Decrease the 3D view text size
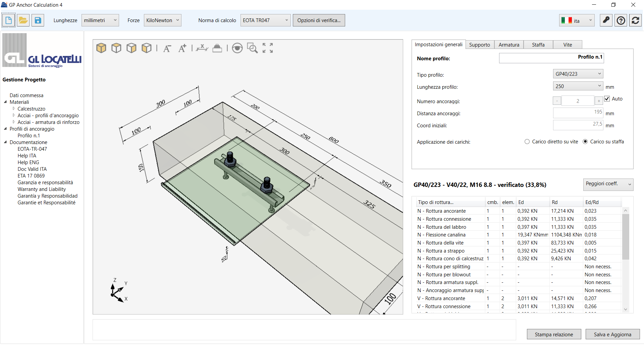Viewport: 644px width, 345px height. pyautogui.click(x=167, y=48)
